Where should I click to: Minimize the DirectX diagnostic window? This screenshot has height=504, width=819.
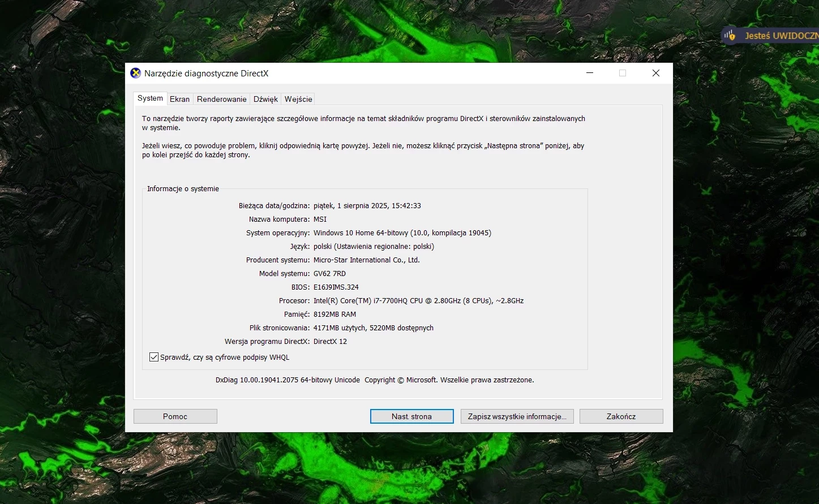tap(590, 73)
